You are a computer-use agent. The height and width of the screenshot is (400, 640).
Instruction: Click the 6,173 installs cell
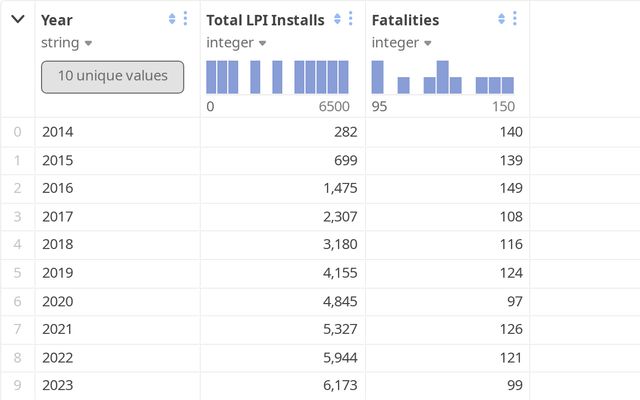(x=331, y=385)
